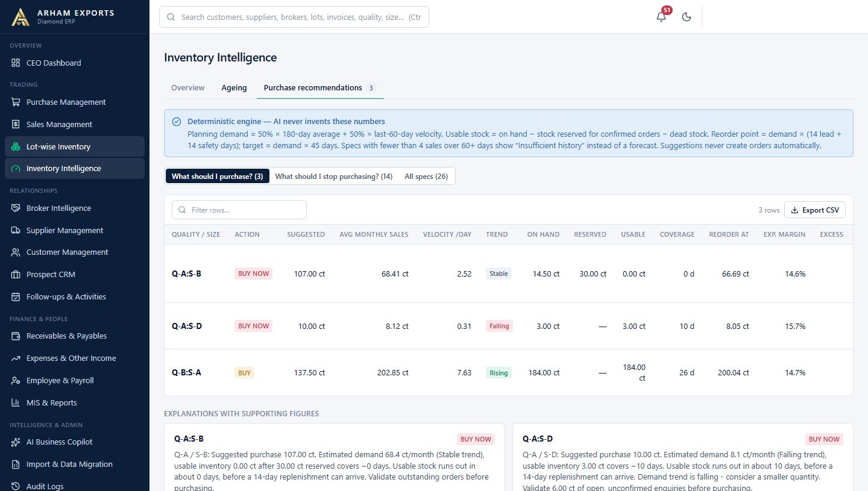868x491 pixels.
Task: Toggle dark mode moon icon
Action: (x=686, y=17)
